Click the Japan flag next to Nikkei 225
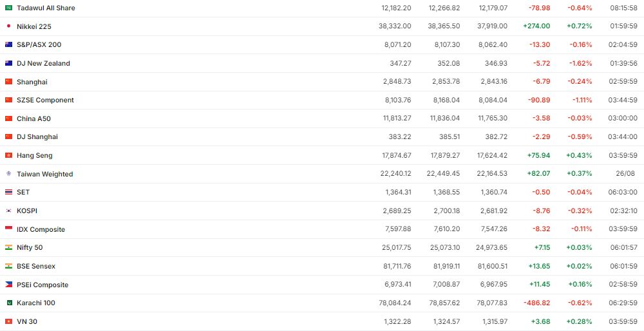644x331 pixels. click(8, 26)
